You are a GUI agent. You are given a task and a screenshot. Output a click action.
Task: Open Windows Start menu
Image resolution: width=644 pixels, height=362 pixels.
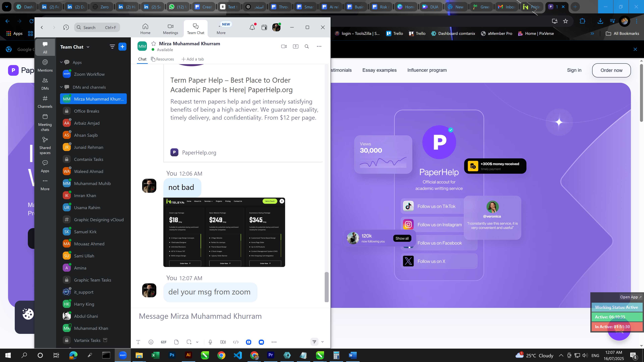(8, 355)
